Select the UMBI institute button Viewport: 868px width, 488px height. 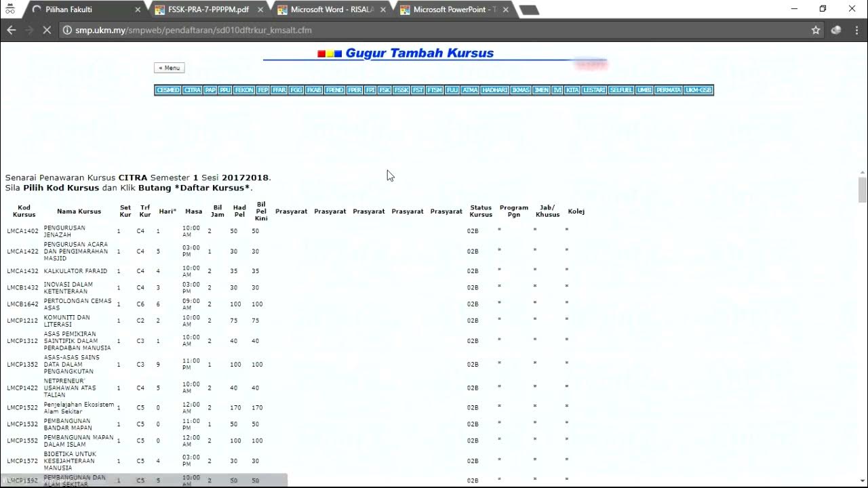click(644, 90)
